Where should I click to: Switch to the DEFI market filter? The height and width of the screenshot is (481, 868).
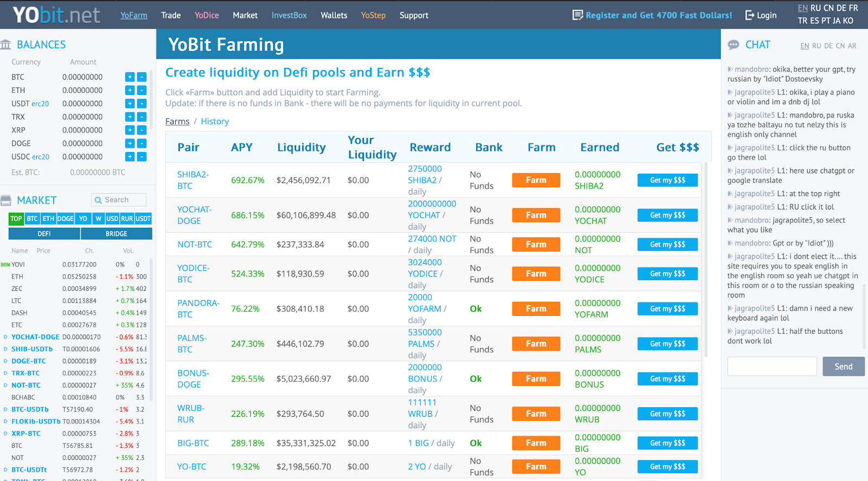point(44,233)
